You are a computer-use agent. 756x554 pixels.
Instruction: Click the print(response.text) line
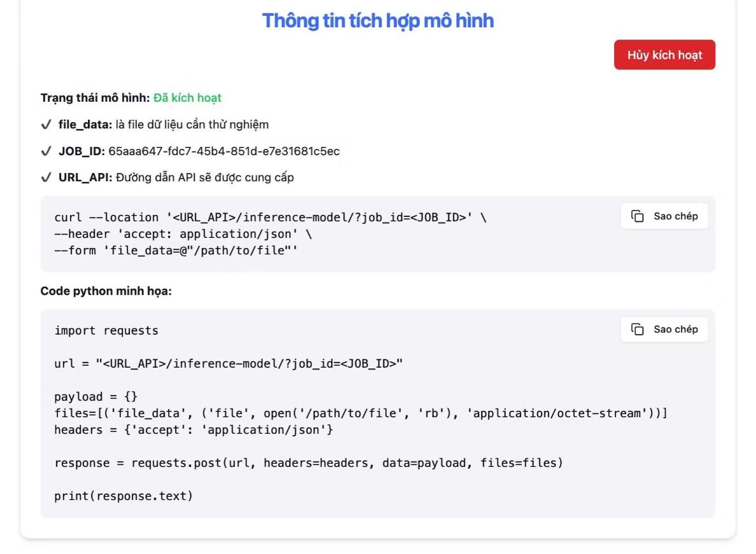tap(123, 496)
